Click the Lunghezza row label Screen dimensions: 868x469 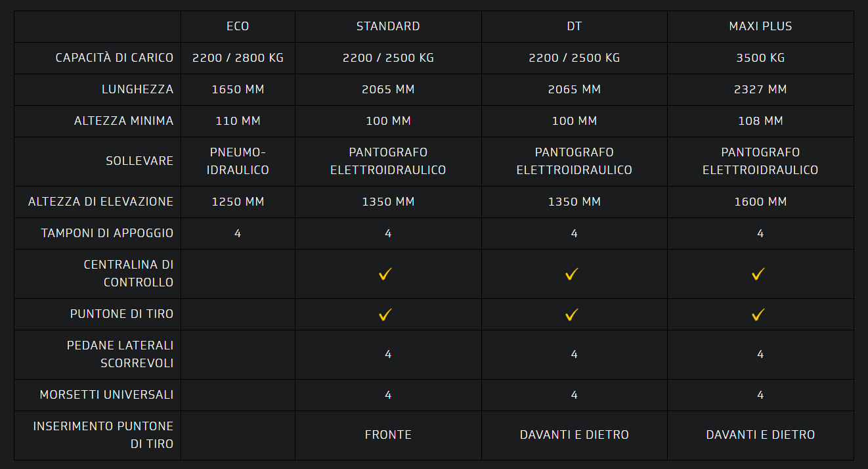pos(137,89)
